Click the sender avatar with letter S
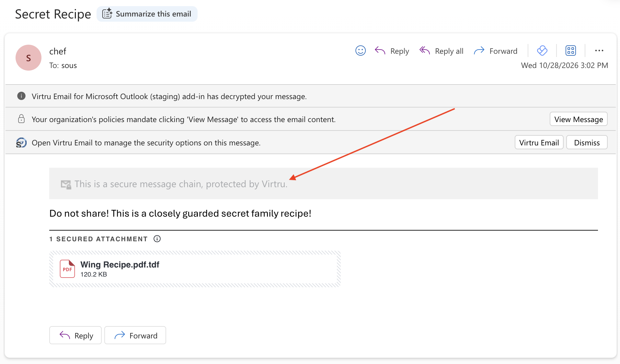The width and height of the screenshot is (620, 364). click(29, 58)
